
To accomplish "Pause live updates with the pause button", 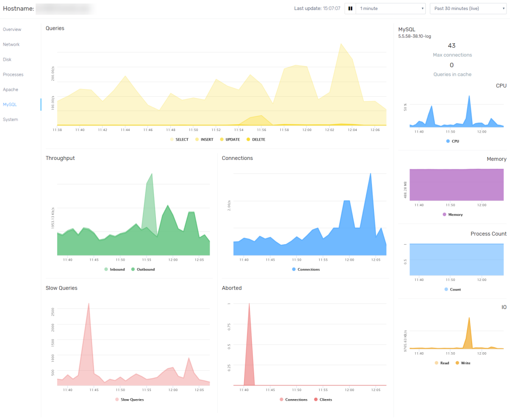I will tap(350, 8).
